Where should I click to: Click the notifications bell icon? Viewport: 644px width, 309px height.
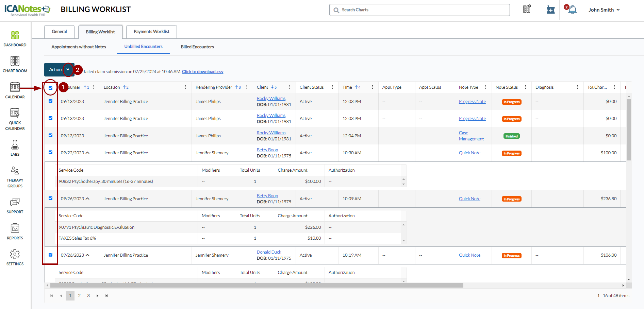tap(573, 10)
